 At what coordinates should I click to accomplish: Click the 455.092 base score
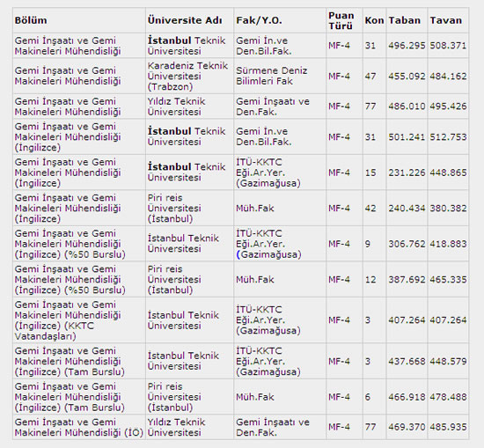click(407, 76)
